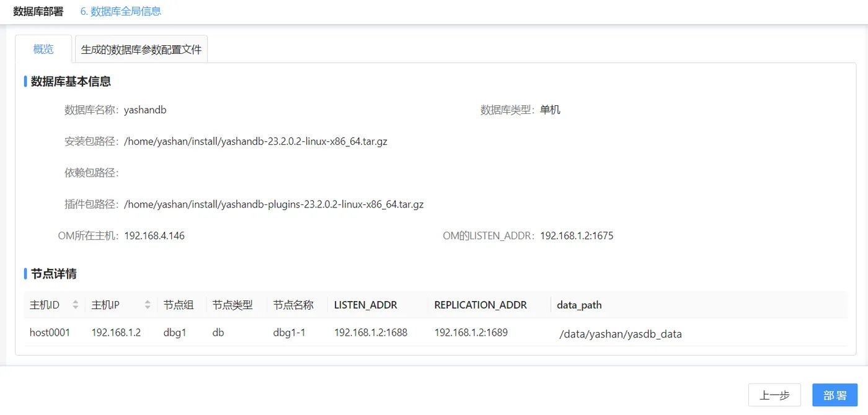This screenshot has width=868, height=415.
Task: Switch to 生成的数据库参数配置文件 tab
Action: [141, 49]
